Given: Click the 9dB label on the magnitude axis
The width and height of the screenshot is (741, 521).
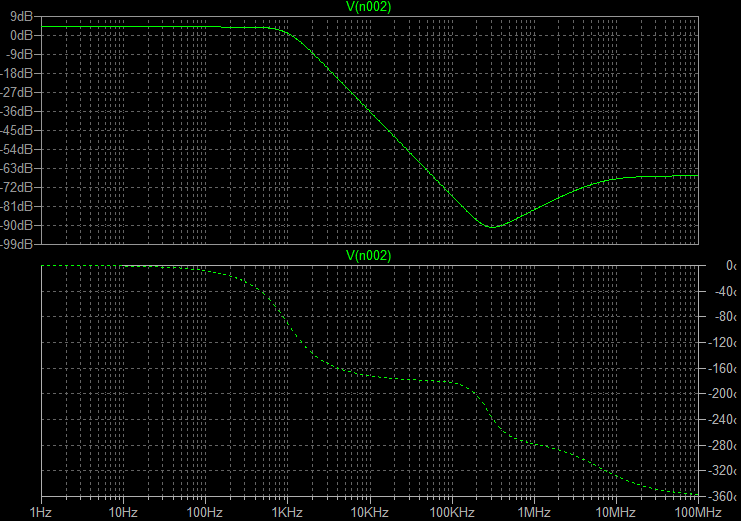Looking at the screenshot, I should click(x=22, y=16).
